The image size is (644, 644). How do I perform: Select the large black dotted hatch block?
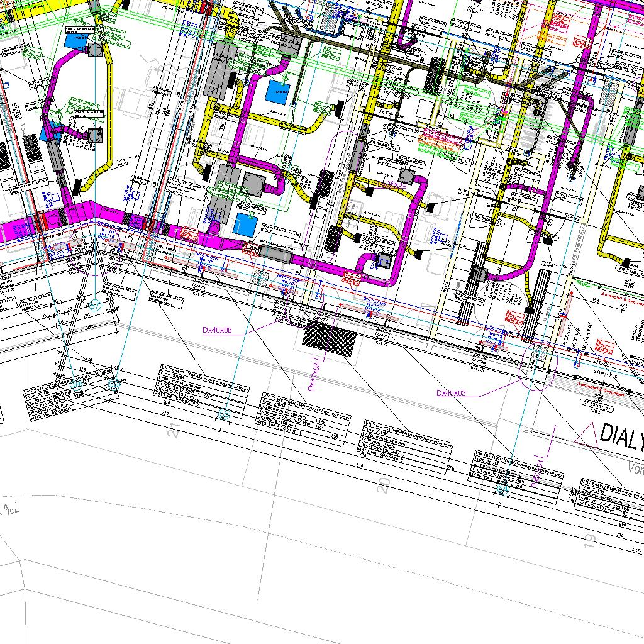[x=330, y=339]
